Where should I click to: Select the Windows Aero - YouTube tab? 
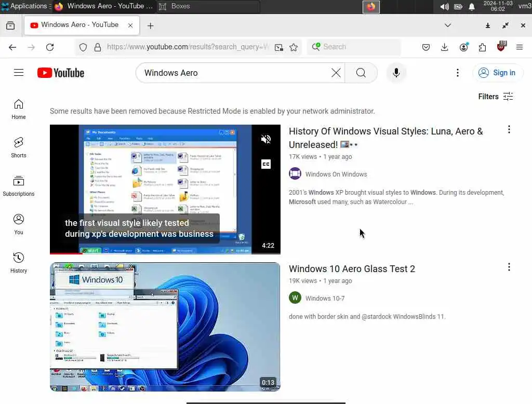(x=82, y=25)
